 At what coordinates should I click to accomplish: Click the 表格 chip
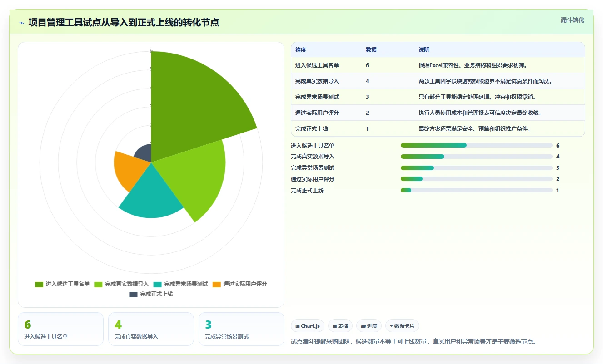(340, 326)
